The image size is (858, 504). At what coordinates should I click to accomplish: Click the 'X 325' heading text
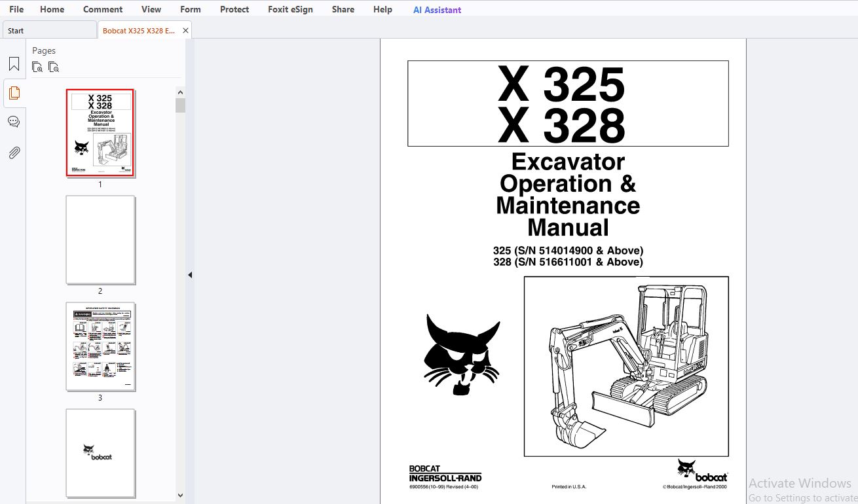(x=562, y=84)
